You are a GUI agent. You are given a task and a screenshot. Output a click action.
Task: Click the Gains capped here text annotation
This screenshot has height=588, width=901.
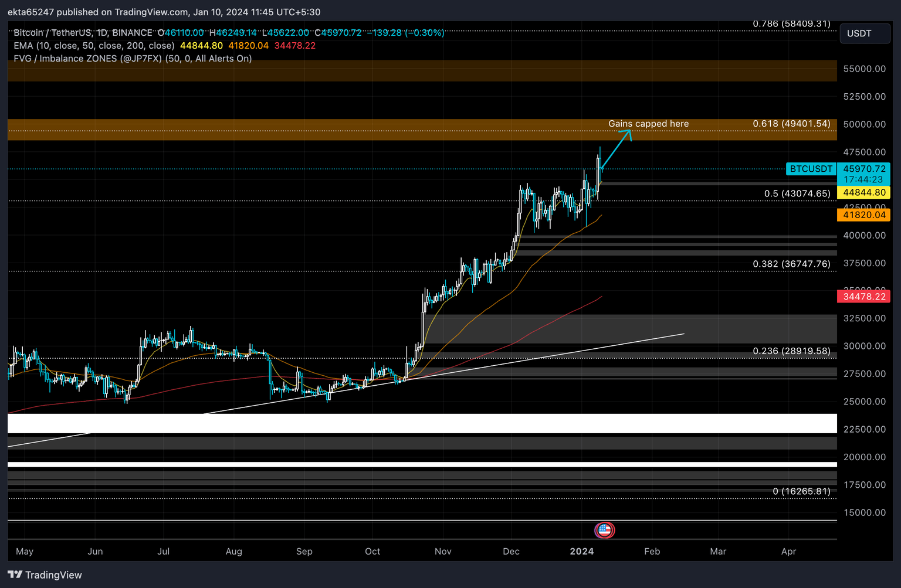tap(648, 124)
